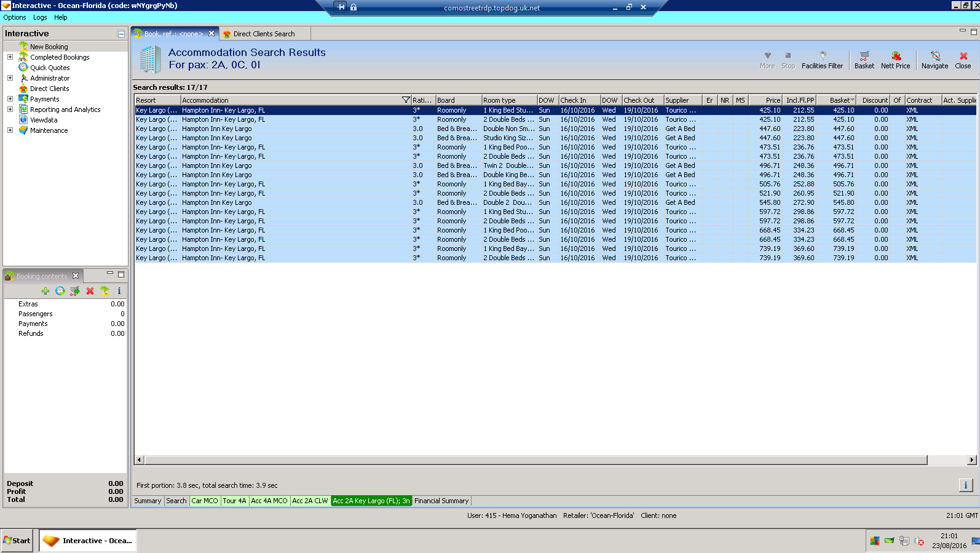
Task: Switch to Acc 4A MCO tab
Action: 269,501
